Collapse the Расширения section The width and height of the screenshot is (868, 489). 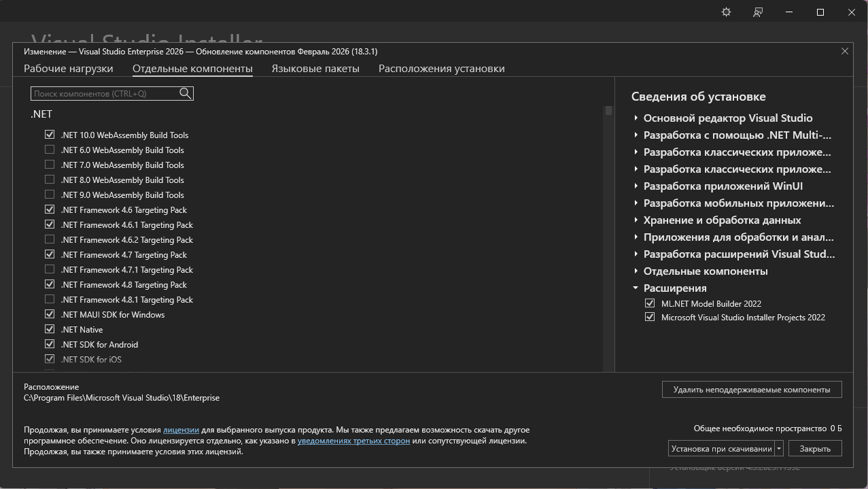pyautogui.click(x=636, y=288)
